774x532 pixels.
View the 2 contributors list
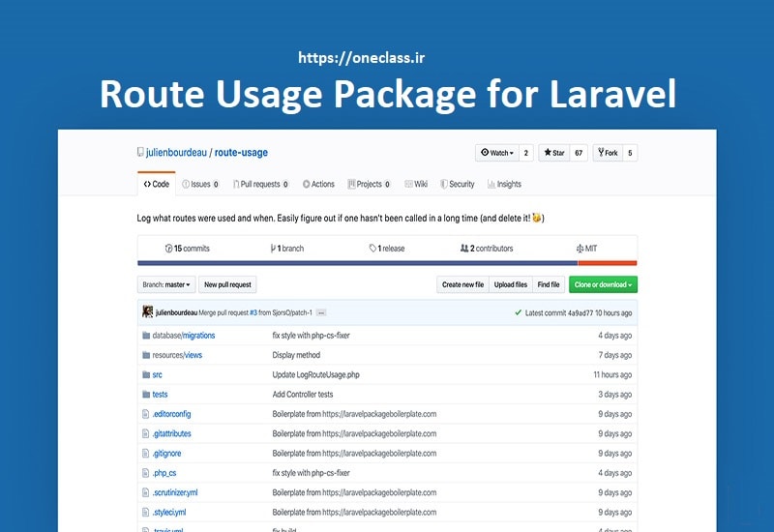(x=487, y=249)
